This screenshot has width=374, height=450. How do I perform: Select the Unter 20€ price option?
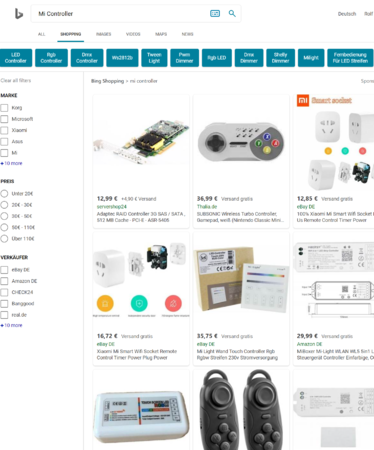tap(4, 194)
